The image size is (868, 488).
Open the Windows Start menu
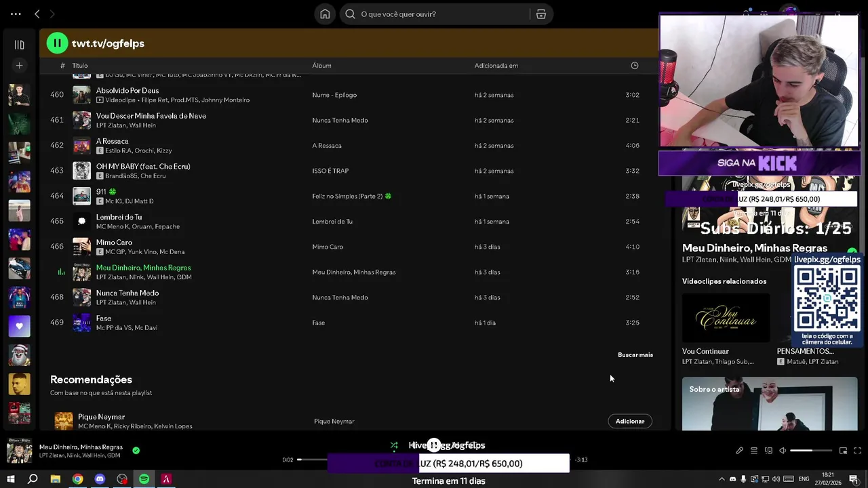[x=11, y=479]
